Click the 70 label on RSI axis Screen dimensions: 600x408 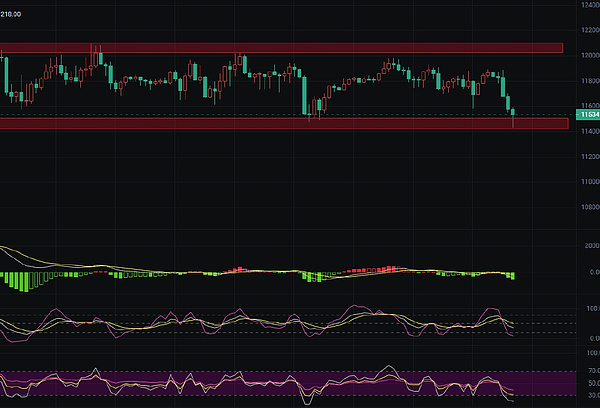click(x=589, y=372)
